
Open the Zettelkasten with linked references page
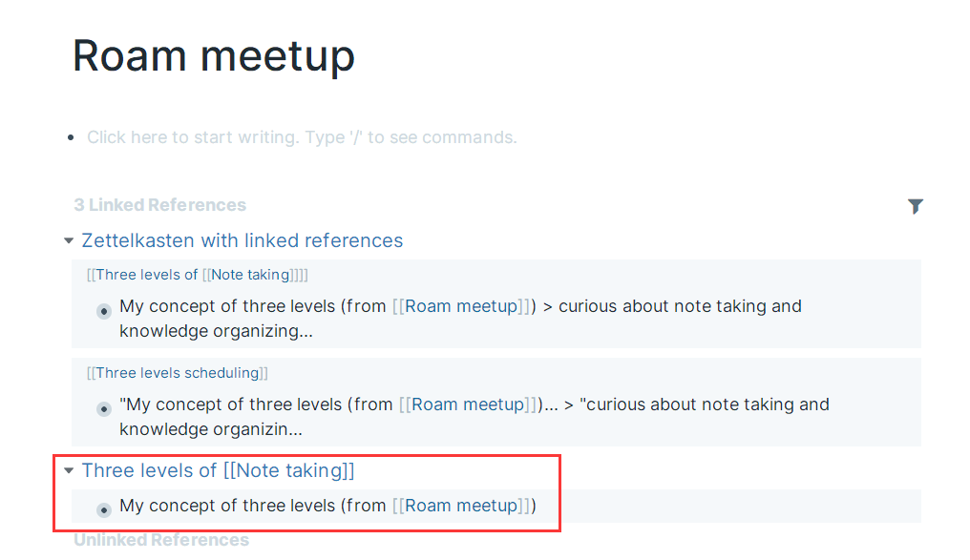[242, 240]
